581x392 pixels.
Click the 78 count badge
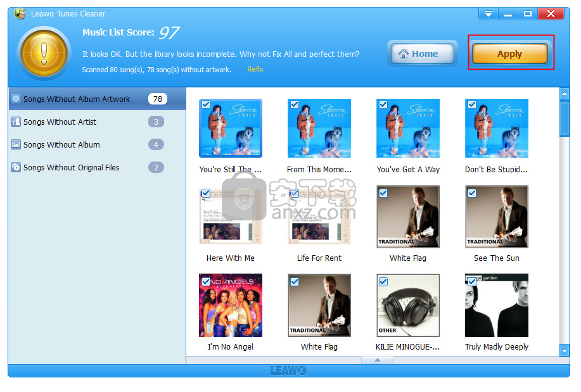point(158,99)
